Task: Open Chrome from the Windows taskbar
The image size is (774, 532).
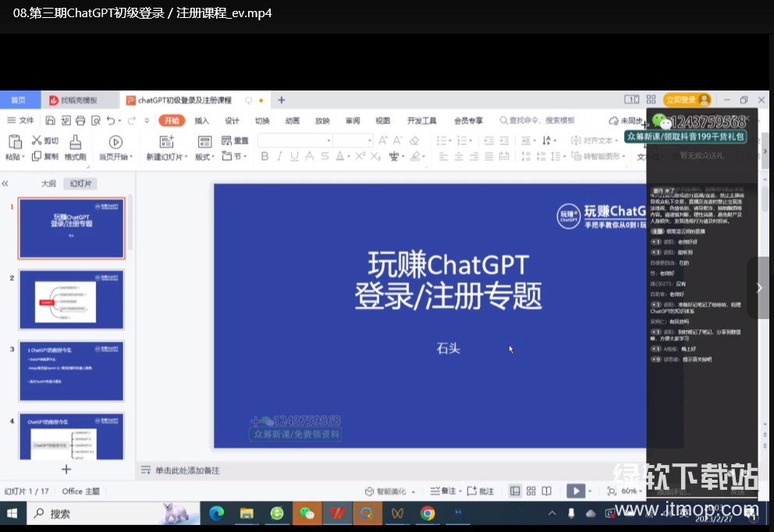Action: pos(428,513)
